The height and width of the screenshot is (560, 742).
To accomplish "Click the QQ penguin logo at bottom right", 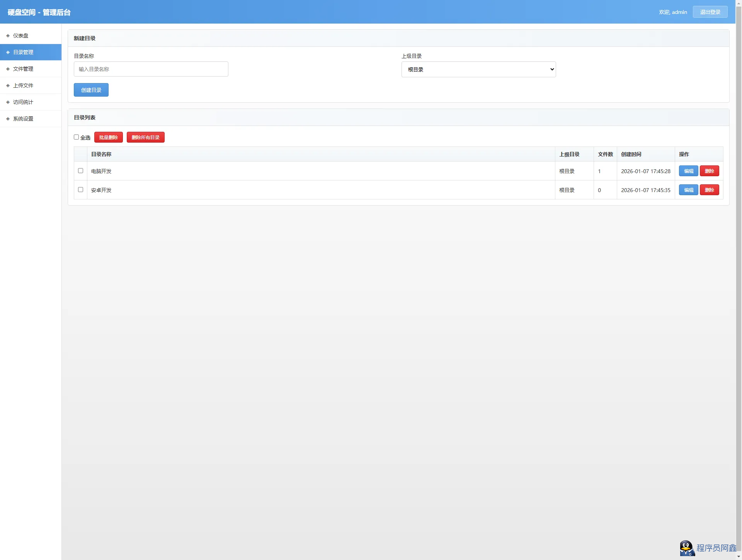I will 687,548.
